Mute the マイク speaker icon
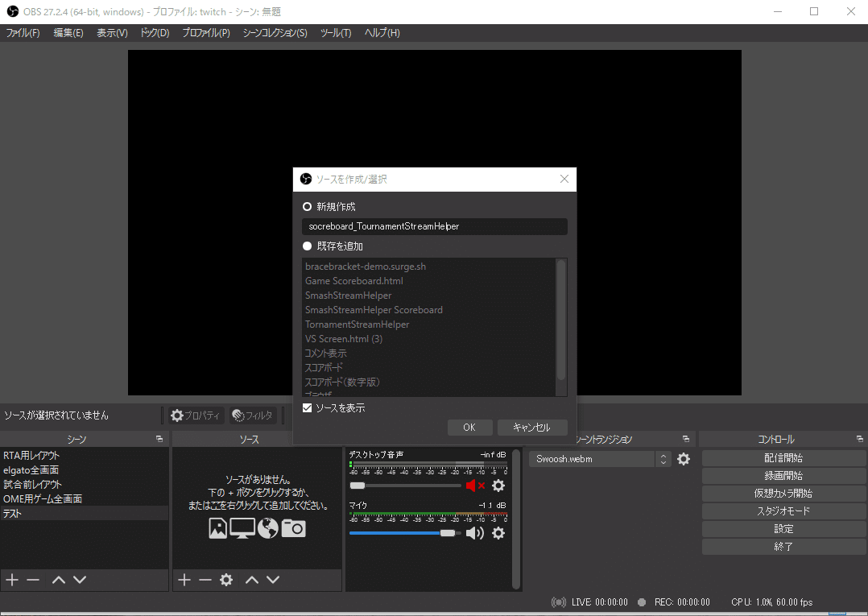 (x=475, y=533)
